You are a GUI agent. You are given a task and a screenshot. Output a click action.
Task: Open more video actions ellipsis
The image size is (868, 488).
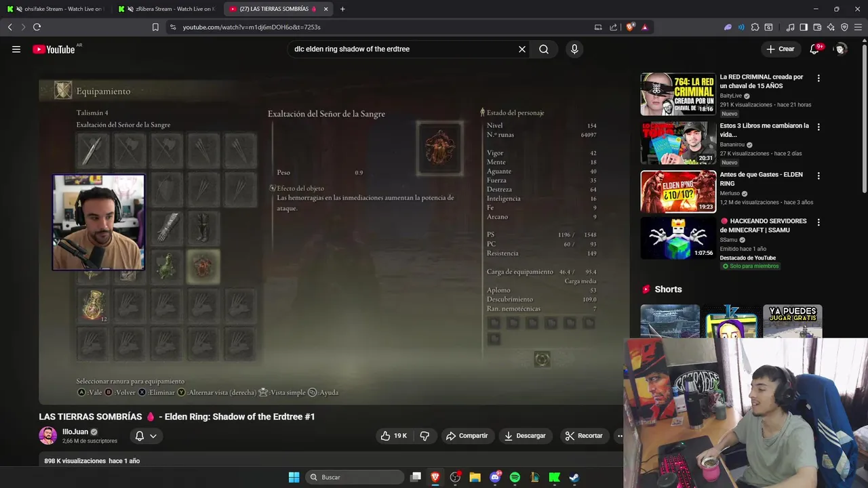click(x=619, y=436)
